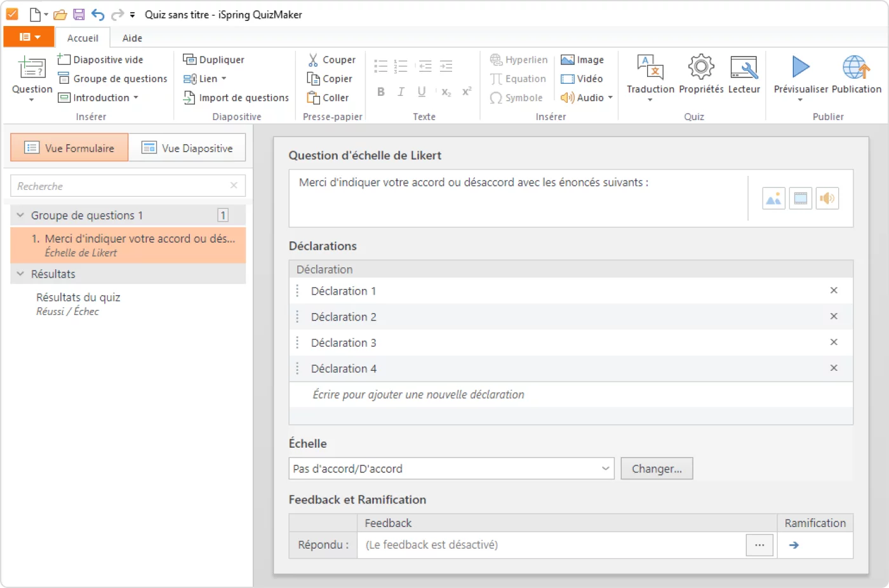Screen dimensions: 889x588
Task: Open the Question insert dropdown
Action: [32, 79]
